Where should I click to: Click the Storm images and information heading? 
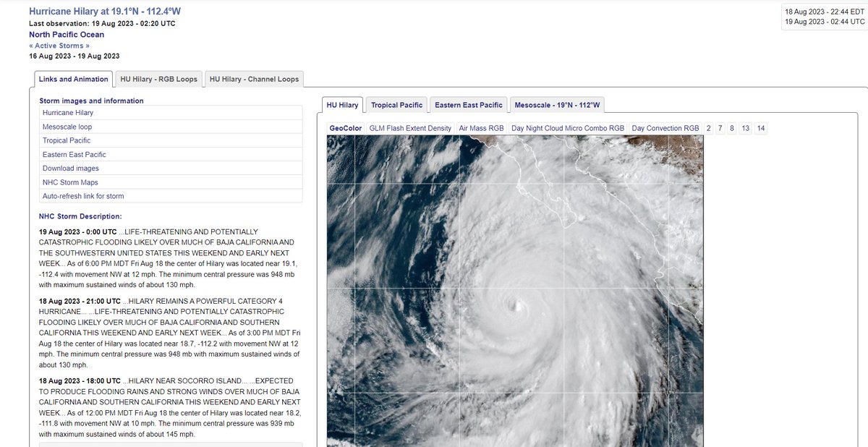coord(91,101)
